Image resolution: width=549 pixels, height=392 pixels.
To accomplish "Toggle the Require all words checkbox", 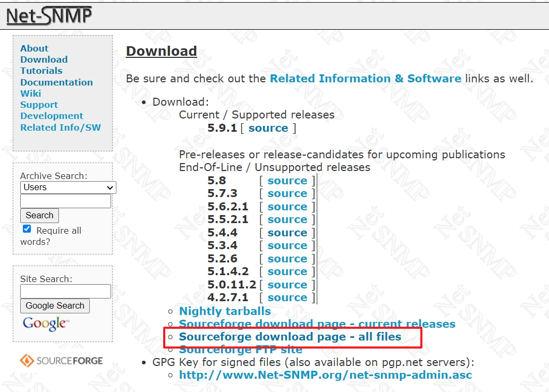I will pos(27,229).
